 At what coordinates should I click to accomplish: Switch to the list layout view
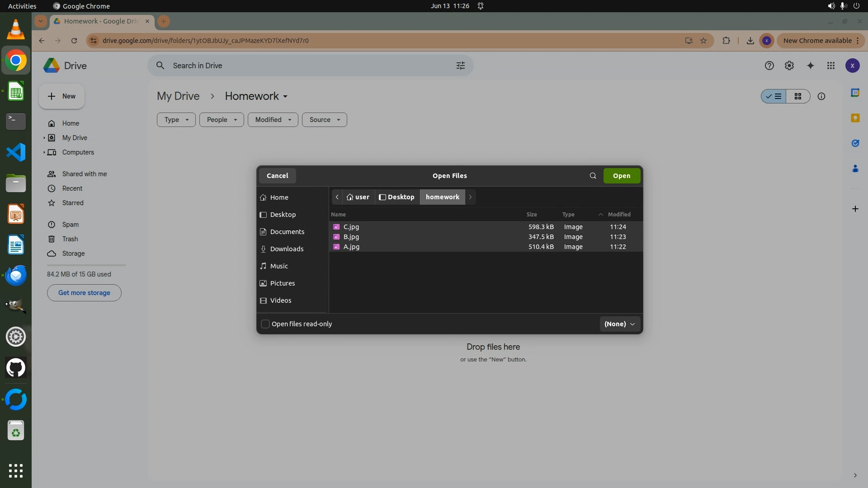tap(774, 96)
